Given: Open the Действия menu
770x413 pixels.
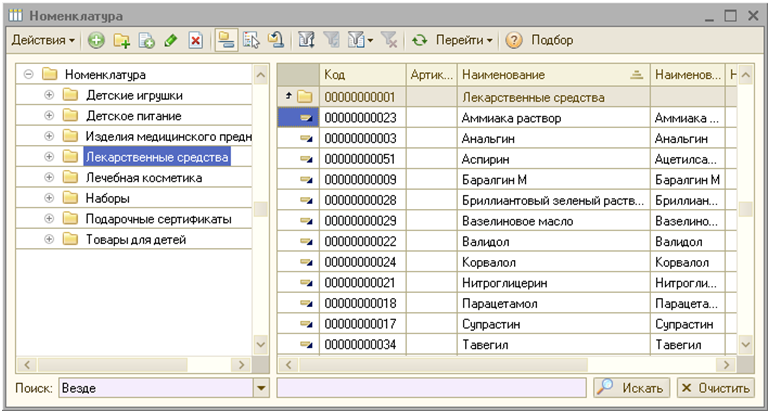Looking at the screenshot, I should [43, 41].
